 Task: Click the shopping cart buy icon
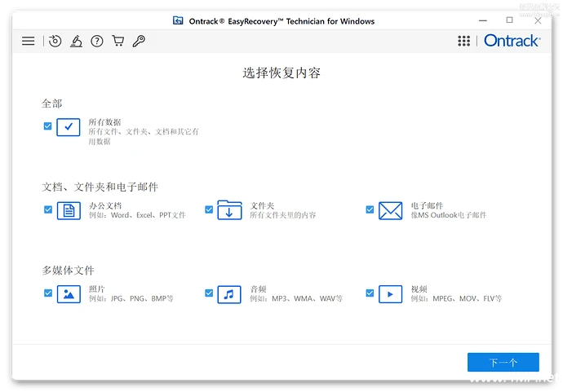(118, 41)
